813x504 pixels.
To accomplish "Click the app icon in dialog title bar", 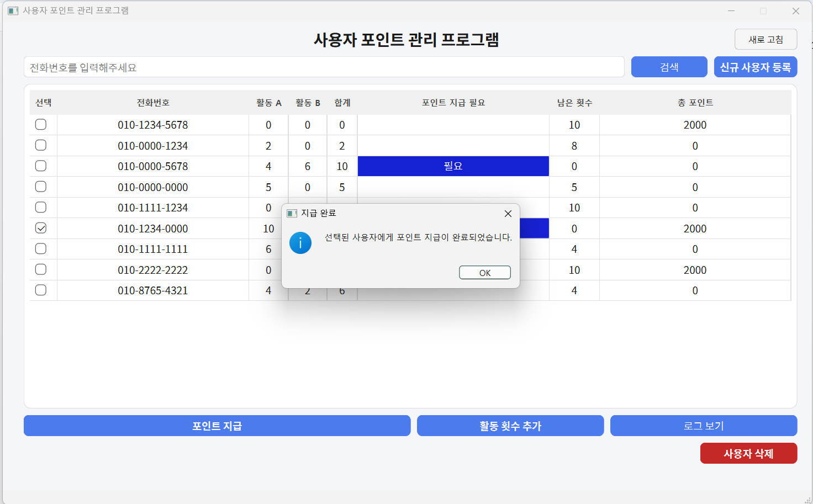I will click(x=292, y=214).
